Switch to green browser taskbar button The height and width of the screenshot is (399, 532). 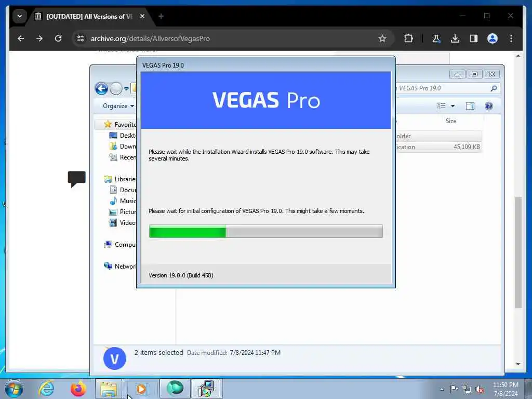(175, 389)
